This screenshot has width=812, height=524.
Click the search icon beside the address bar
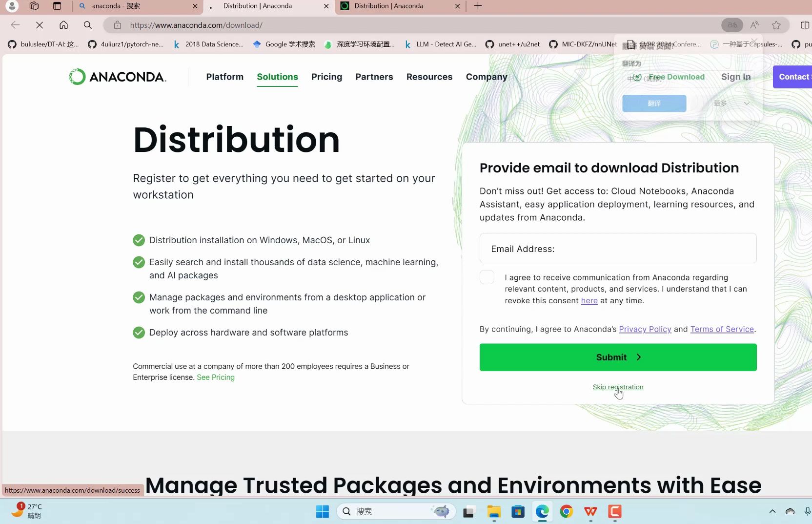(x=88, y=25)
